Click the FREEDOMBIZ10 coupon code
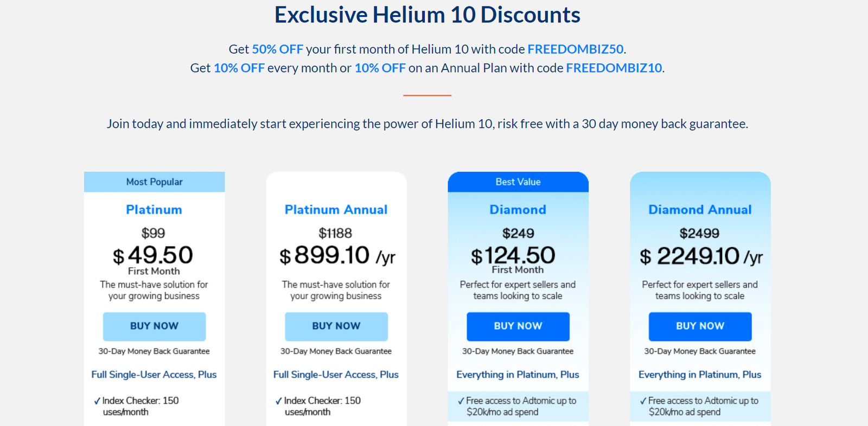Image resolution: width=868 pixels, height=426 pixels. tap(614, 68)
